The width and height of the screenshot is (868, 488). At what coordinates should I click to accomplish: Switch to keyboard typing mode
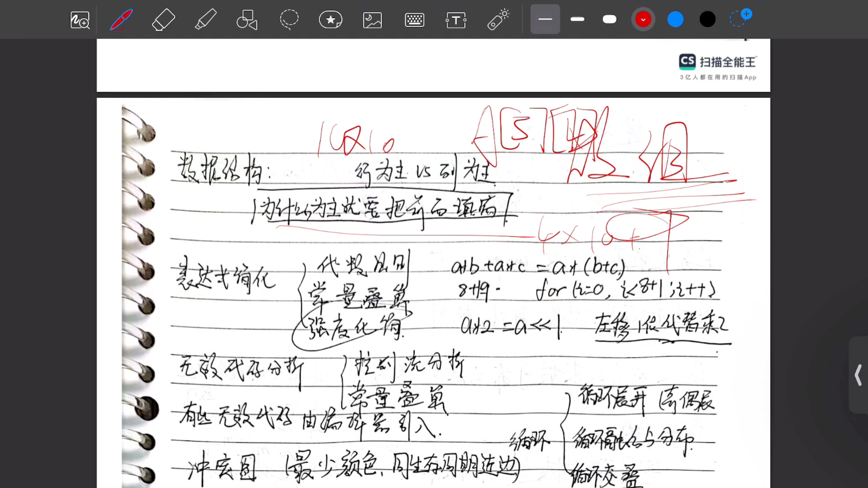coord(415,20)
